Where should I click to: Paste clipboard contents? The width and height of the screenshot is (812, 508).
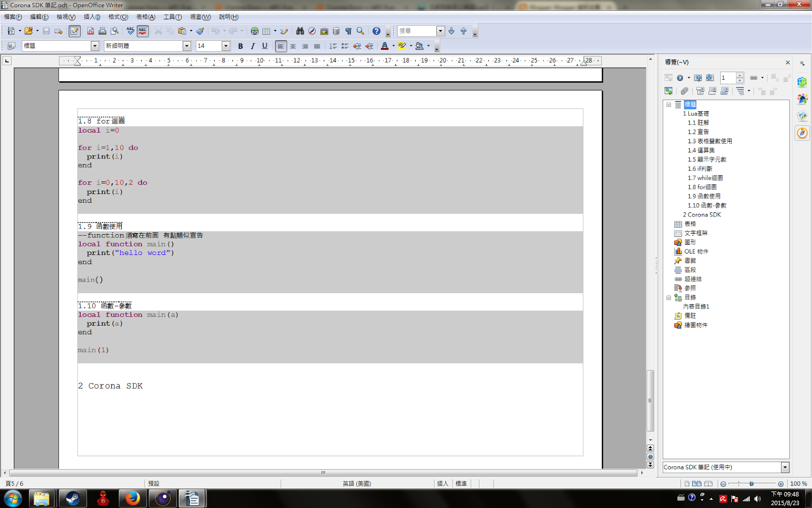tap(182, 31)
